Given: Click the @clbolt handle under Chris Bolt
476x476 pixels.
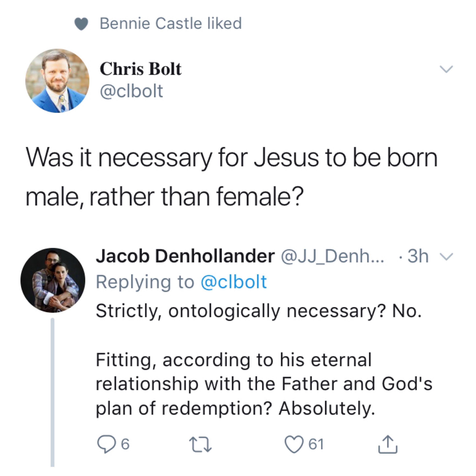Looking at the screenshot, I should pos(131,91).
